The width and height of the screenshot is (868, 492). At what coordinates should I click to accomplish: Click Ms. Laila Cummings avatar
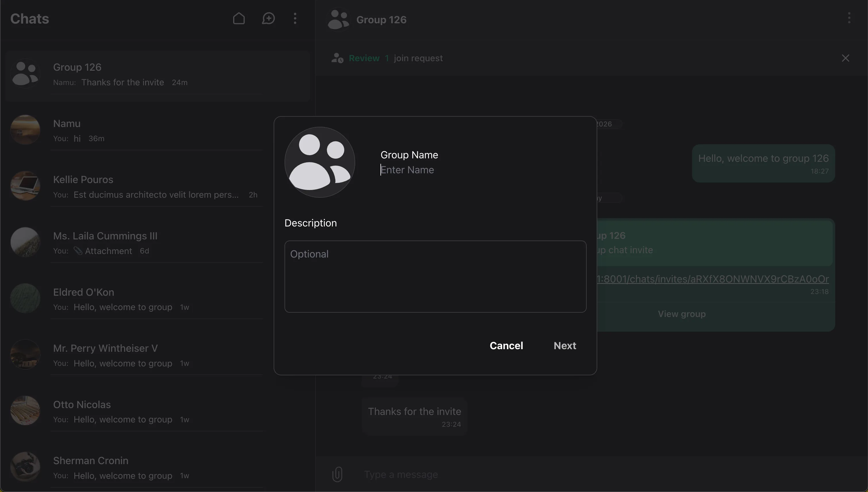pyautogui.click(x=25, y=242)
